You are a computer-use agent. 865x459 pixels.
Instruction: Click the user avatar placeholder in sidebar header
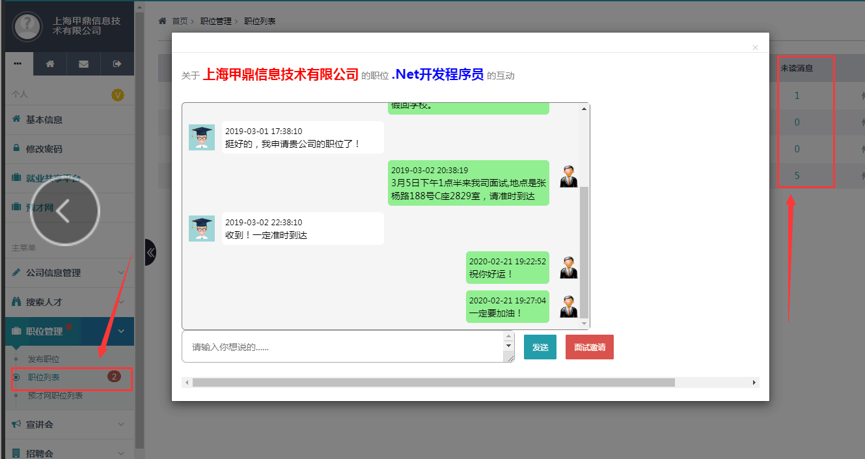click(28, 25)
